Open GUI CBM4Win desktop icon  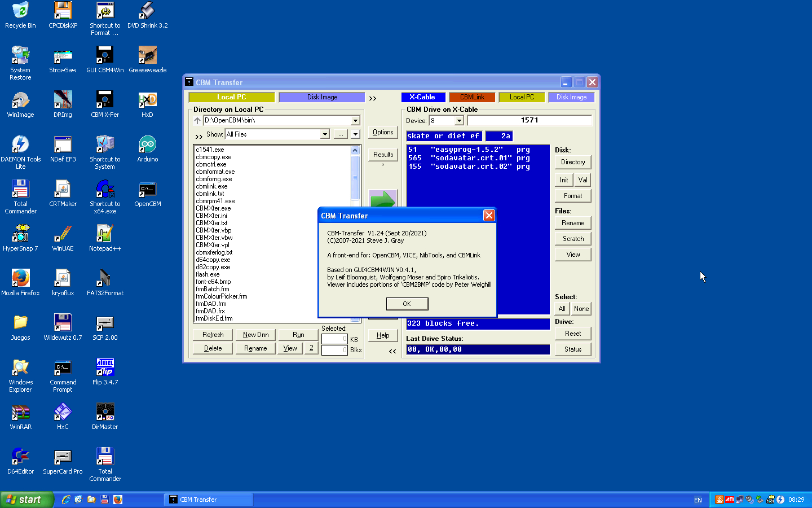click(105, 60)
